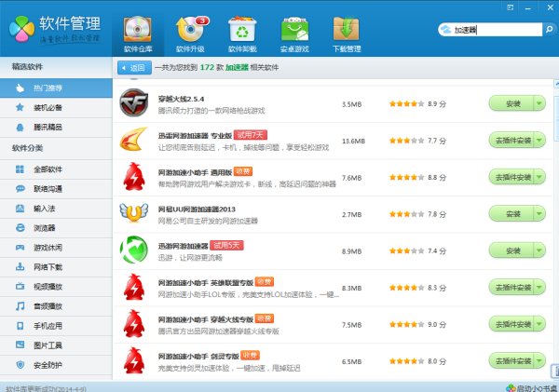Screen dimensions: 559x392
Task: Click 去插件安装 for 穿越火线专版
Action: coord(511,324)
